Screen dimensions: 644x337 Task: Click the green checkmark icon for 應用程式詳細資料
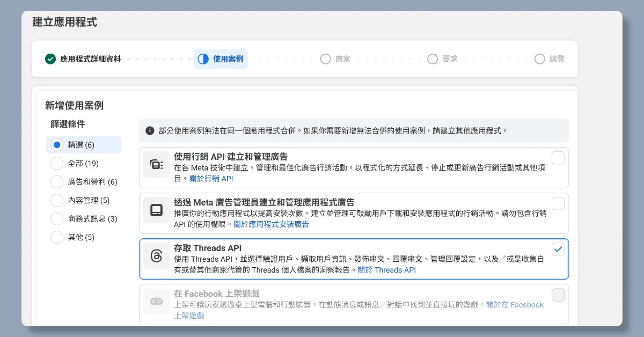50,59
